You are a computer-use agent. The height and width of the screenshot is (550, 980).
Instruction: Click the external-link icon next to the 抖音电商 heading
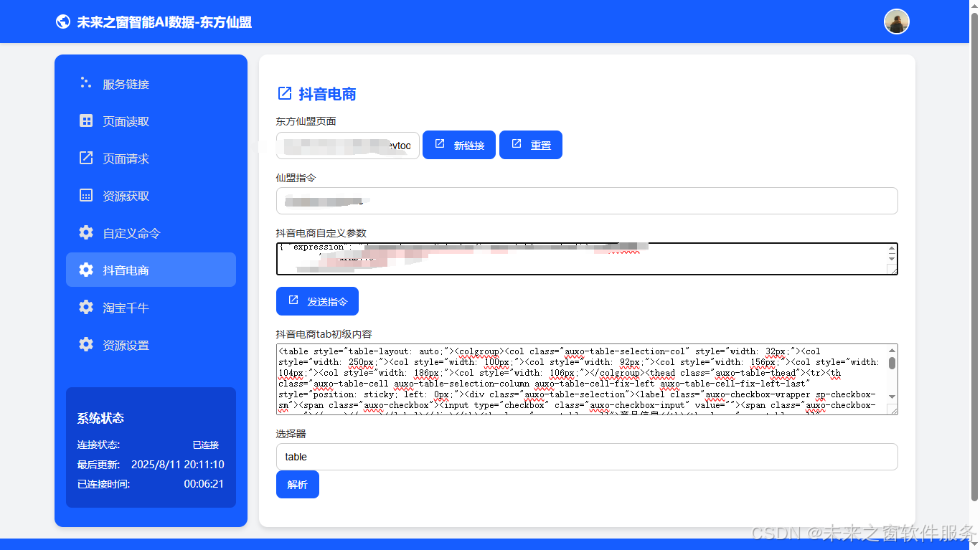coord(285,93)
